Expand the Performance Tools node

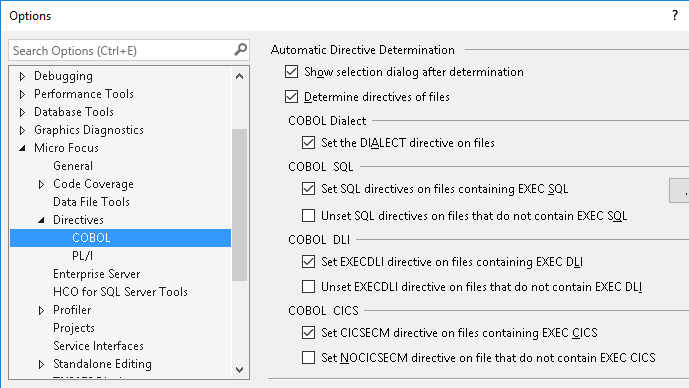(22, 94)
